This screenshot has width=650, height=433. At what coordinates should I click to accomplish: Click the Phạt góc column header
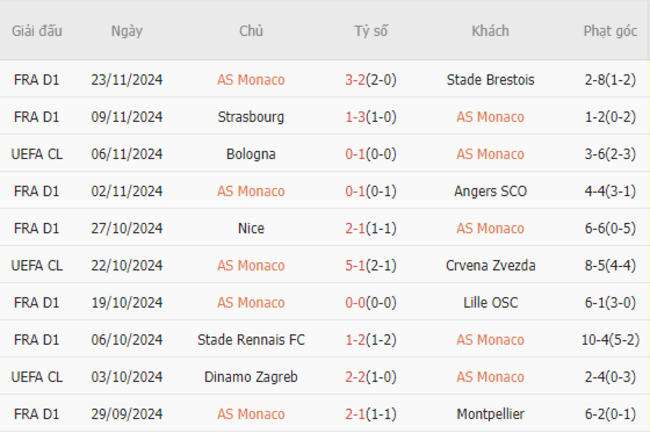coord(610,31)
